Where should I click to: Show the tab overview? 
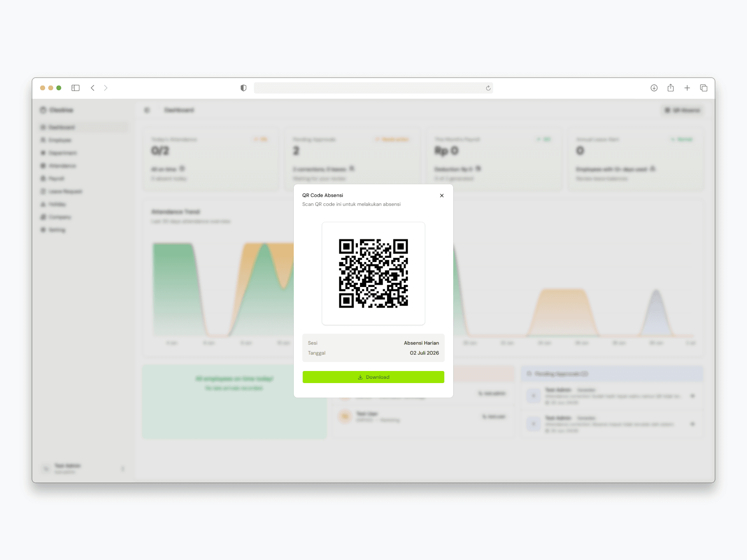pyautogui.click(x=704, y=88)
